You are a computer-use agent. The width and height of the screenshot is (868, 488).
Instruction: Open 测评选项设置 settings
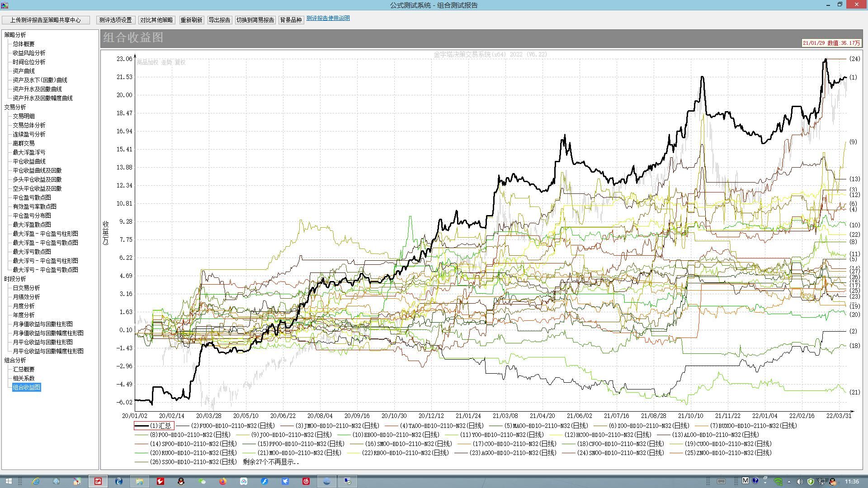tap(115, 20)
